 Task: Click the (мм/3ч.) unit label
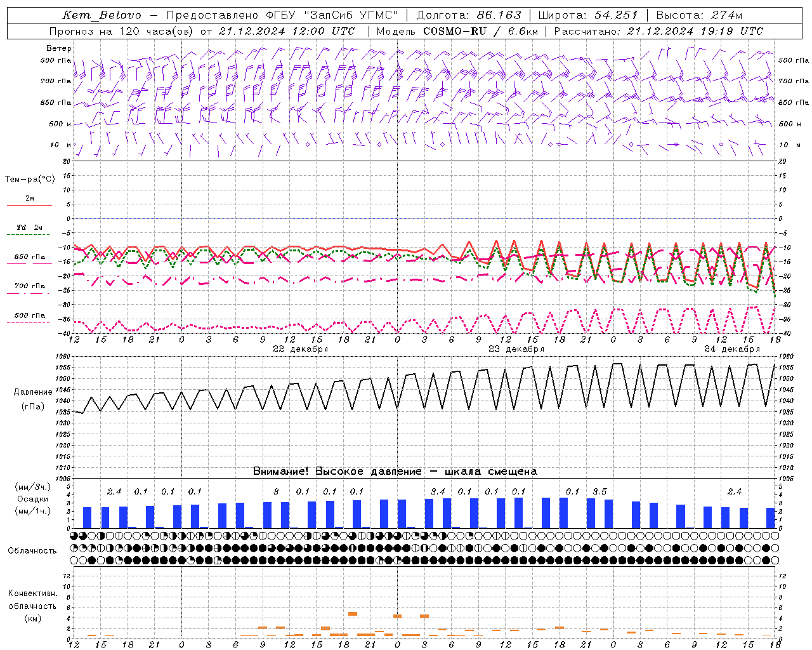32,487
